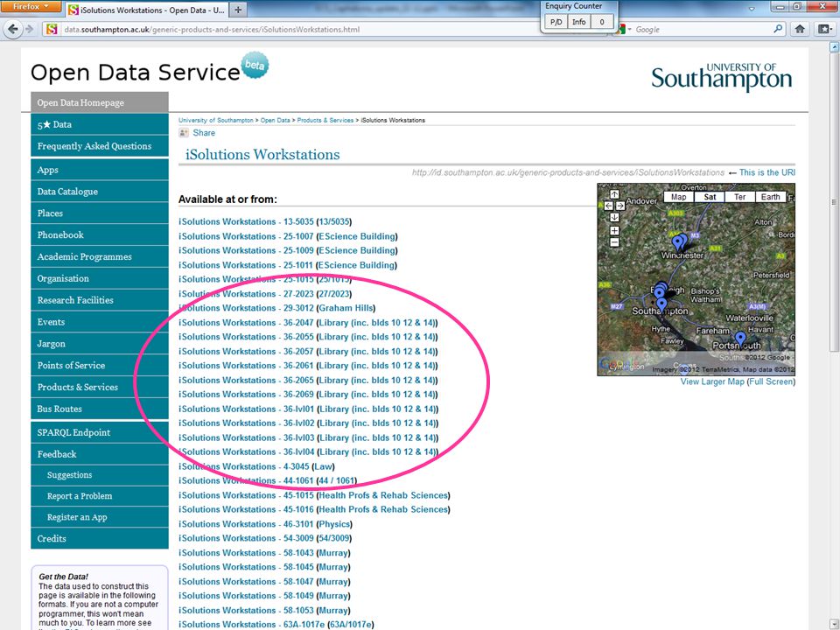
Task: Open Frequently Asked Questions
Action: coord(100,146)
